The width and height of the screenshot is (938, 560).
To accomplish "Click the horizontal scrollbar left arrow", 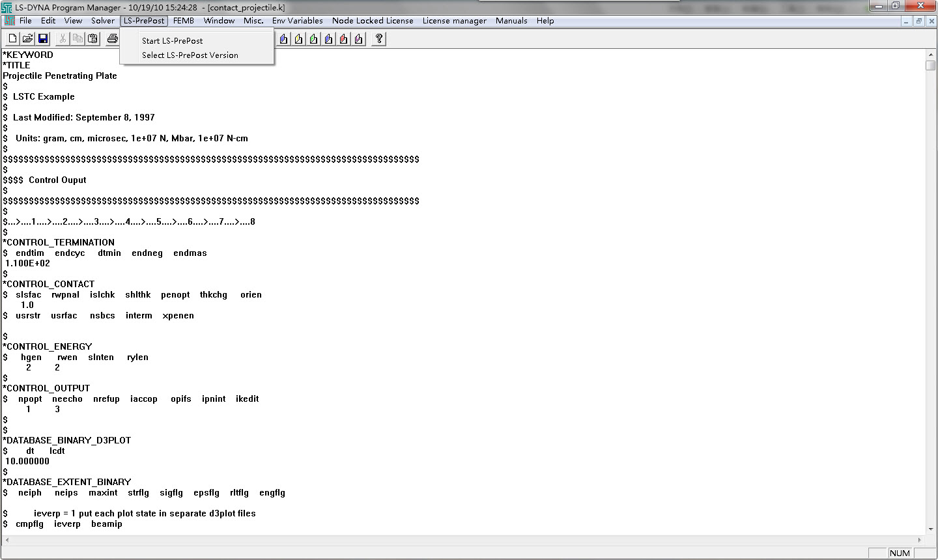I will click(x=6, y=540).
